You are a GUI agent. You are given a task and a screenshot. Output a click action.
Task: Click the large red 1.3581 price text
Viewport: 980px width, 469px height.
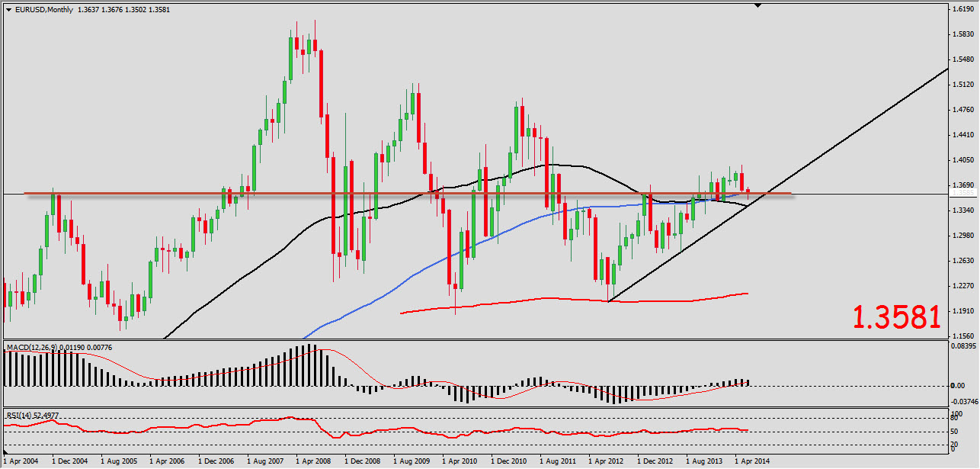tap(896, 317)
